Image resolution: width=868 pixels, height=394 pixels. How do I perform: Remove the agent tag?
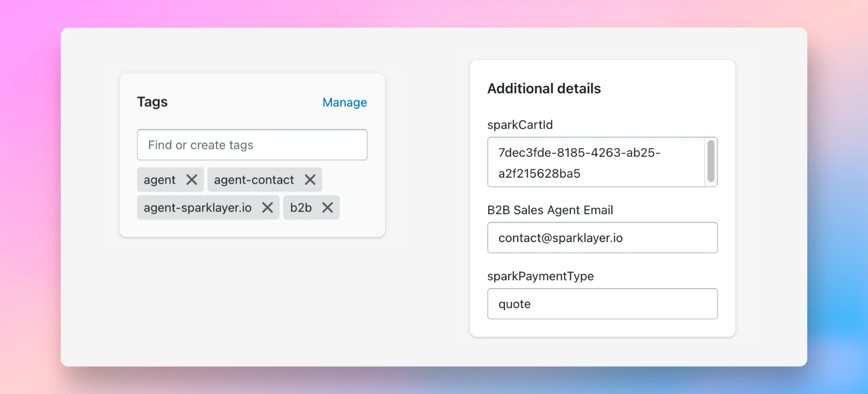point(192,180)
